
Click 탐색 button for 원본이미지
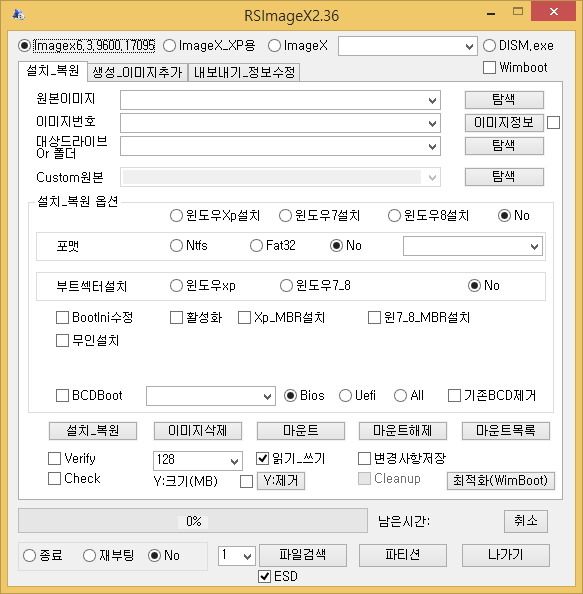(504, 100)
